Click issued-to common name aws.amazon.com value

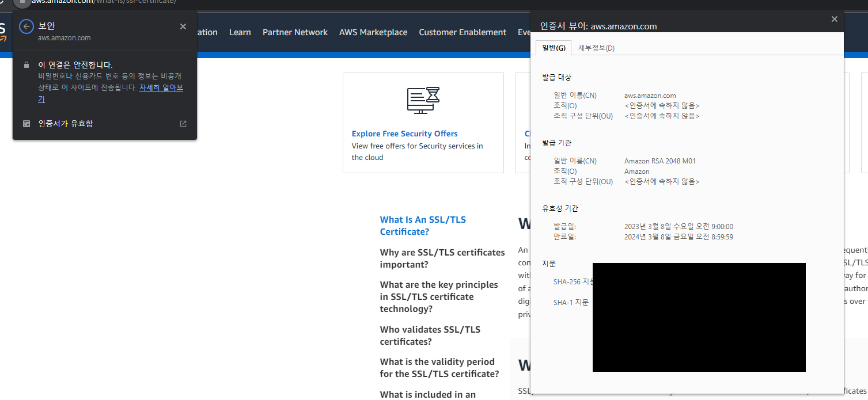click(x=650, y=96)
